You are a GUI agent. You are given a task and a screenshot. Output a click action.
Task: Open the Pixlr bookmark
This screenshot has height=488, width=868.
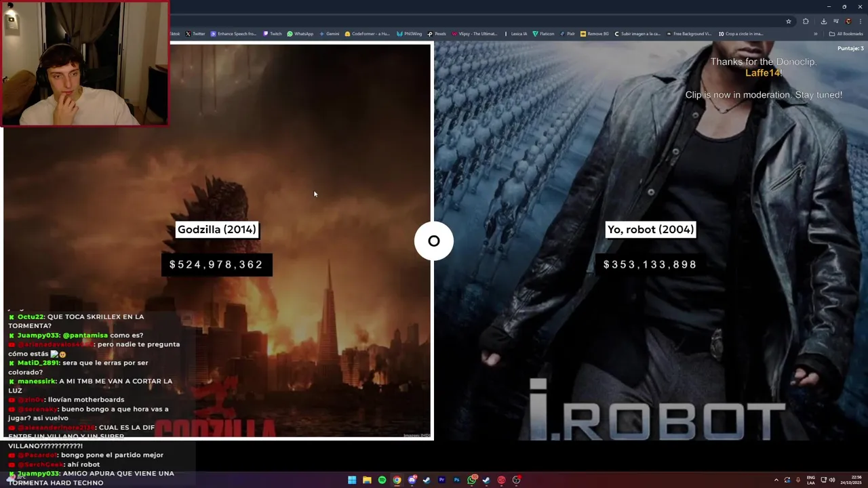point(568,34)
